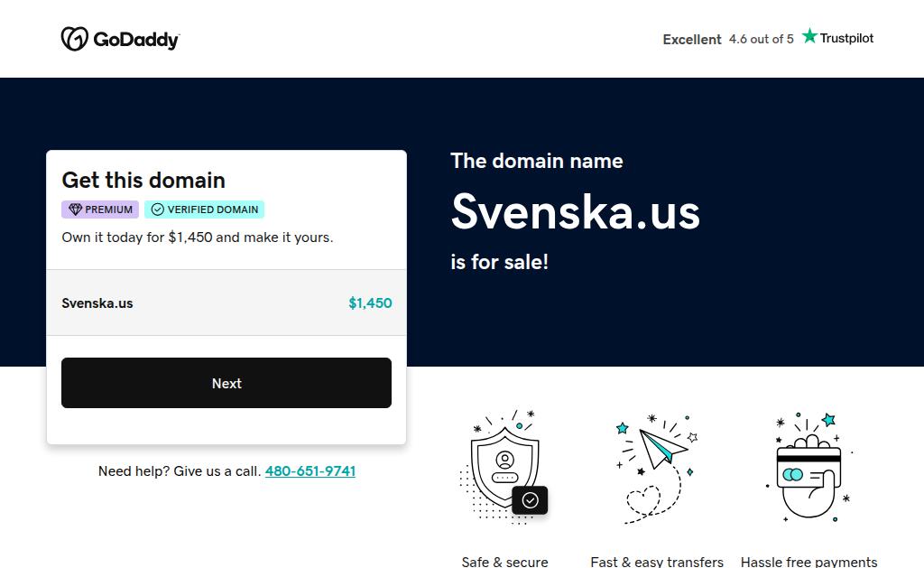The height and width of the screenshot is (568, 924).
Task: Click the Trustpilot green star icon
Action: (x=809, y=36)
